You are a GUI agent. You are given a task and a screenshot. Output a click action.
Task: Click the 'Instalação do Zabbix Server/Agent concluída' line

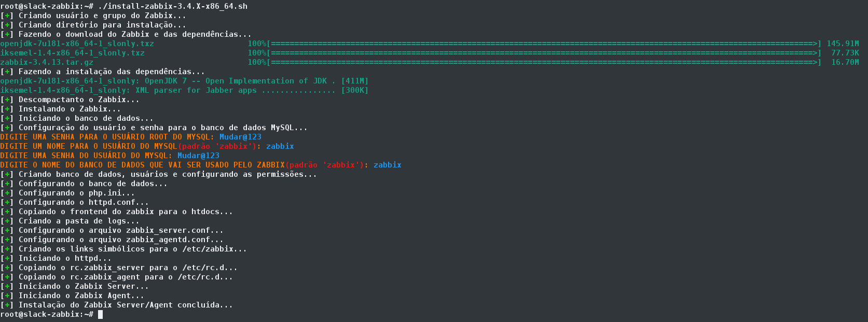[x=126, y=305]
